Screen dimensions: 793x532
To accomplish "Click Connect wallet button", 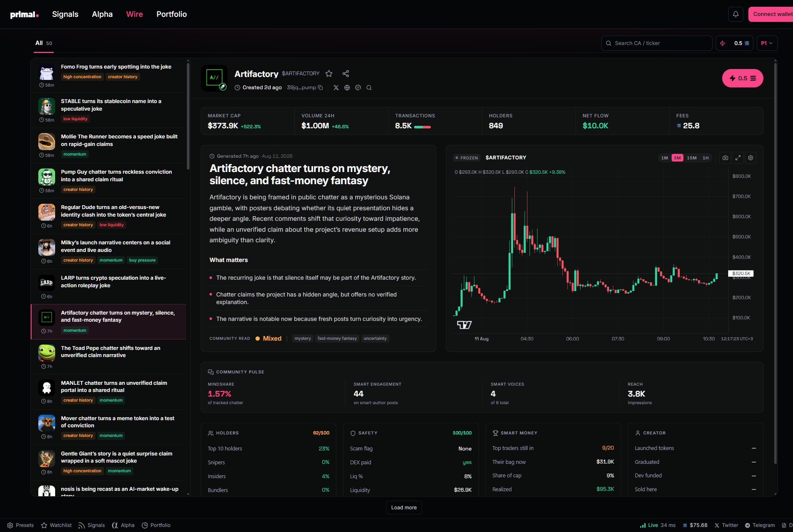I will 771,14.
